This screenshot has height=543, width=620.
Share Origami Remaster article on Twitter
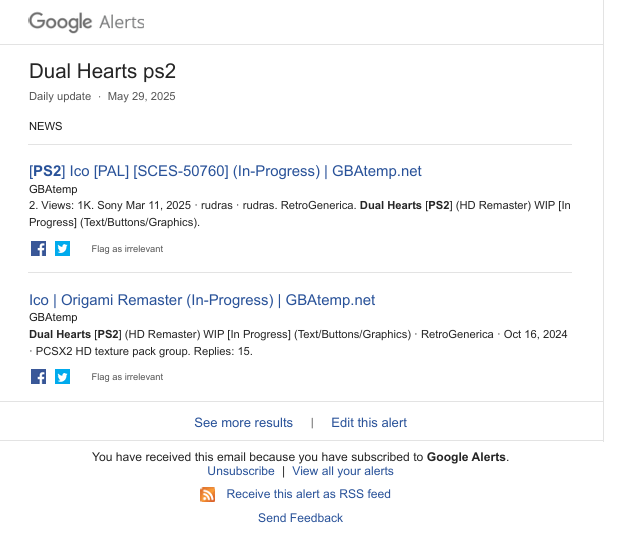coord(62,377)
